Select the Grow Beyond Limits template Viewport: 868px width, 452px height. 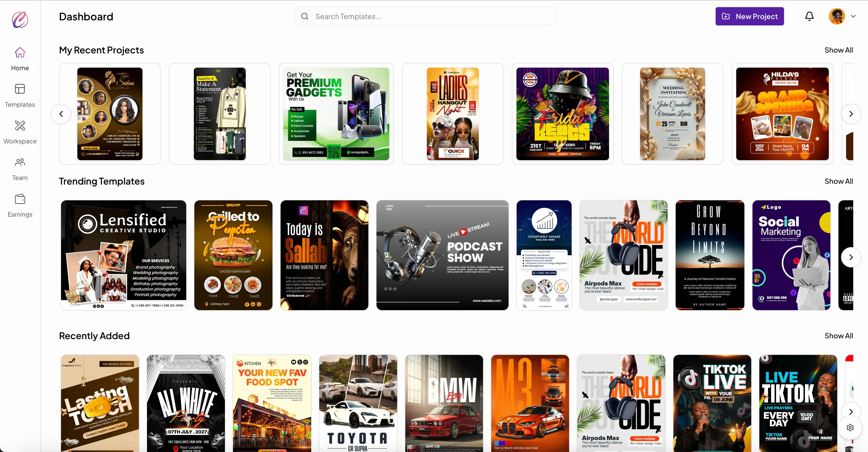pos(710,255)
